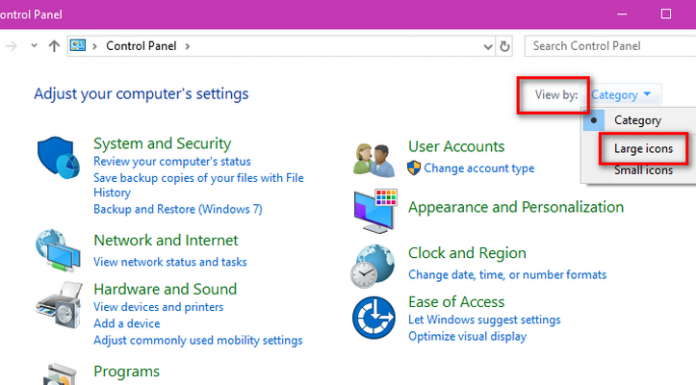Click Control Panel breadcrumb in address bar
The image size is (696, 385).
141,46
